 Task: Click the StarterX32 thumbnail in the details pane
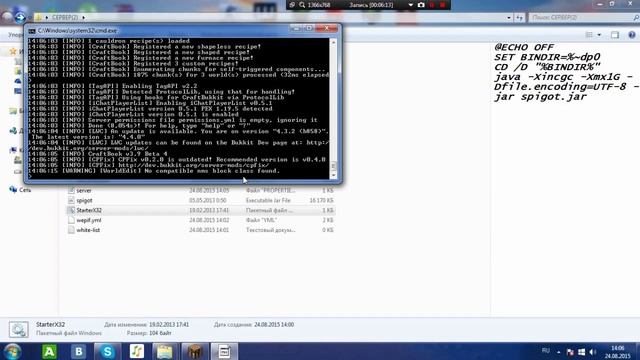click(19, 329)
